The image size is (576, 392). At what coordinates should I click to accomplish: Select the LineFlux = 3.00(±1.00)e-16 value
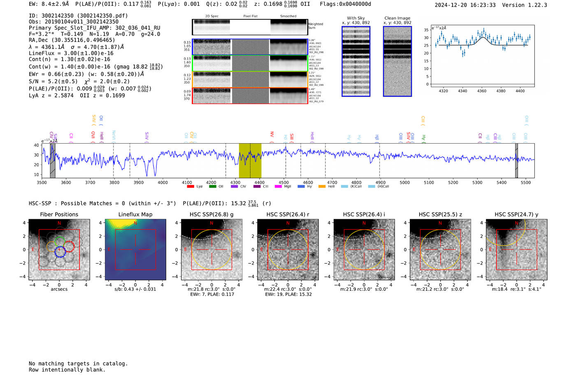[71, 53]
